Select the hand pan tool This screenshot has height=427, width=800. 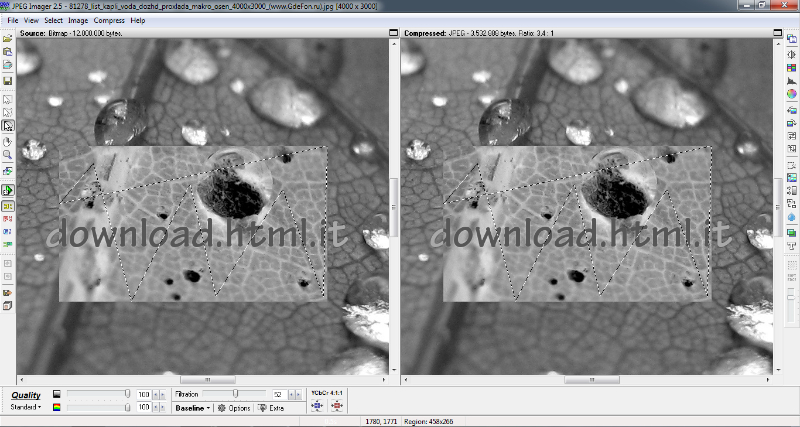click(x=8, y=141)
